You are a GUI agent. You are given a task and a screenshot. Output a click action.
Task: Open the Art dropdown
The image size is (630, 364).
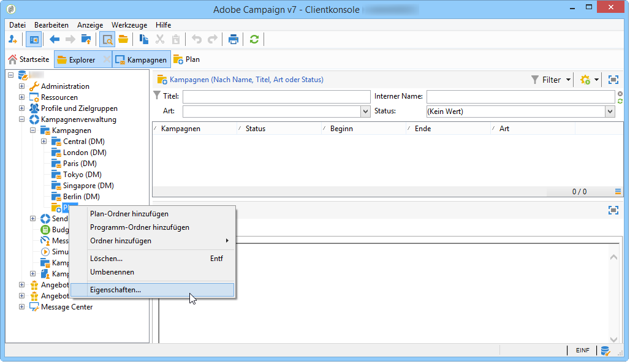pyautogui.click(x=365, y=112)
